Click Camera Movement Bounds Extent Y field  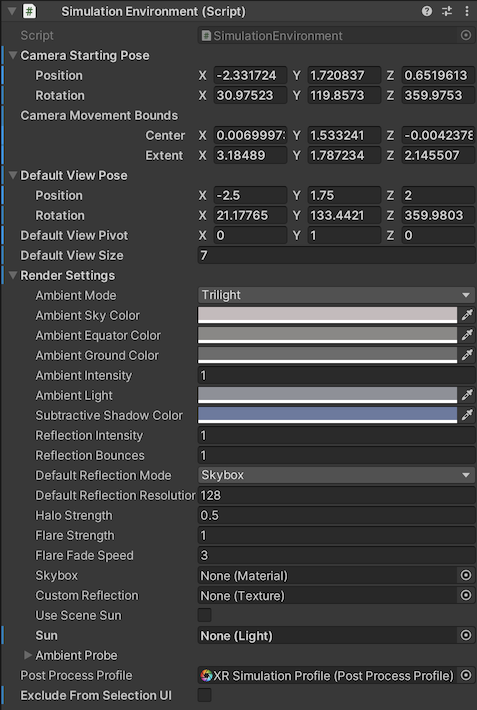tap(344, 155)
